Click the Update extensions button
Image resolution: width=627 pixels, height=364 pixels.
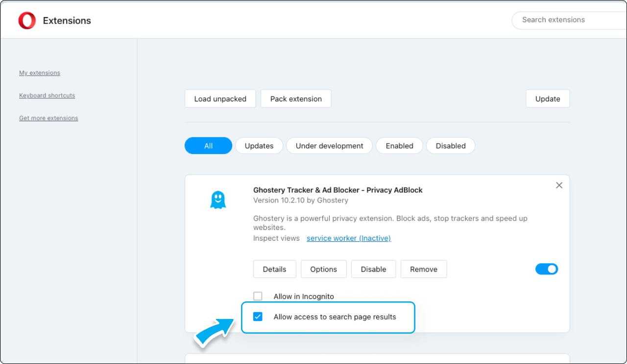[x=547, y=98]
